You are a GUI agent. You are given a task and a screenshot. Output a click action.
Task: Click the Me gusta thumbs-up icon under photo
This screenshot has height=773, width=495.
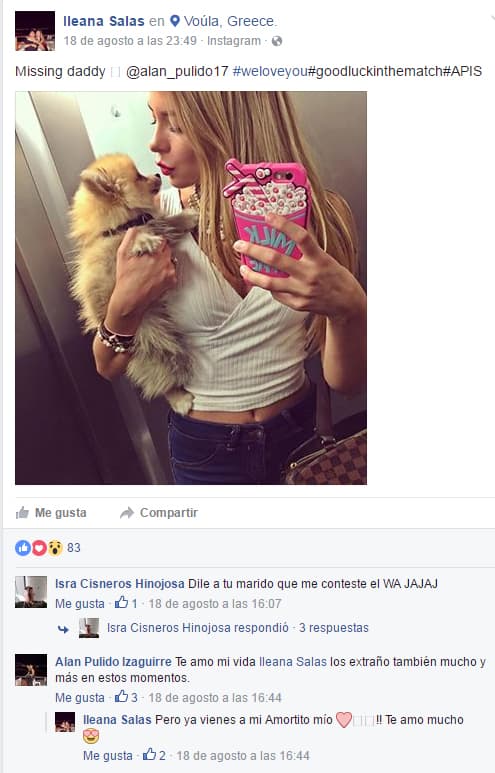(x=22, y=513)
